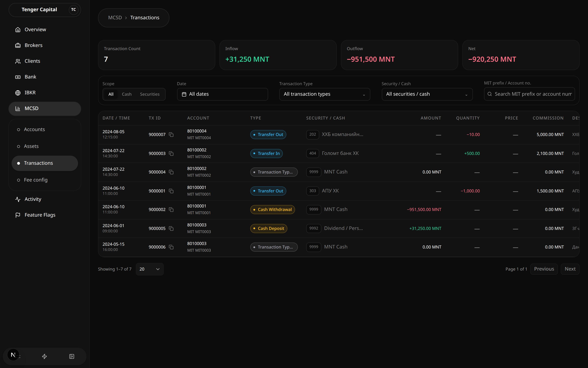Select Transactions submenu item
Image resolution: width=588 pixels, height=368 pixels.
pos(45,163)
